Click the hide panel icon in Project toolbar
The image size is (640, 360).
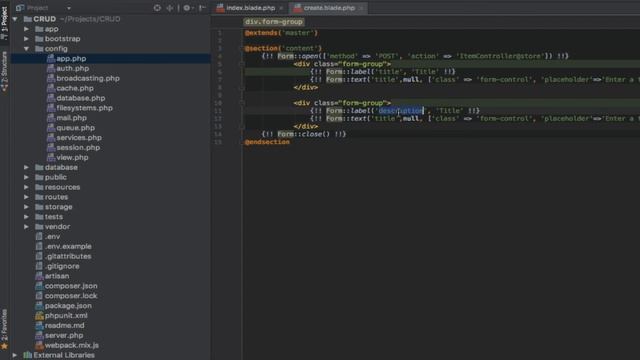point(202,8)
